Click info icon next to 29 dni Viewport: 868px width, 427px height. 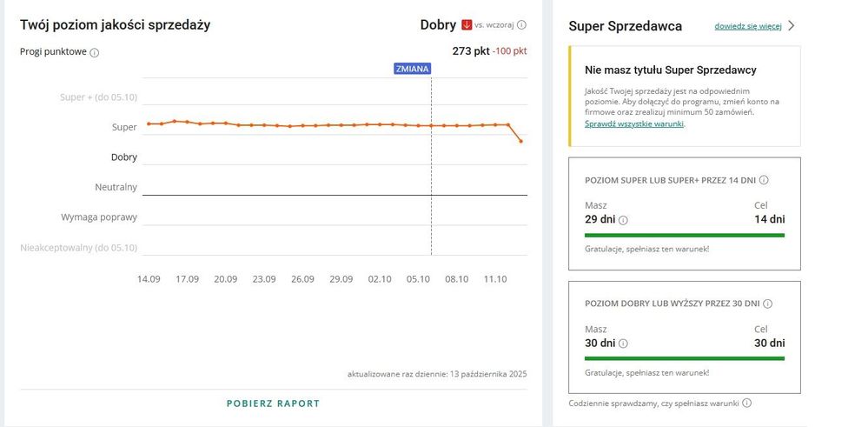tap(623, 220)
